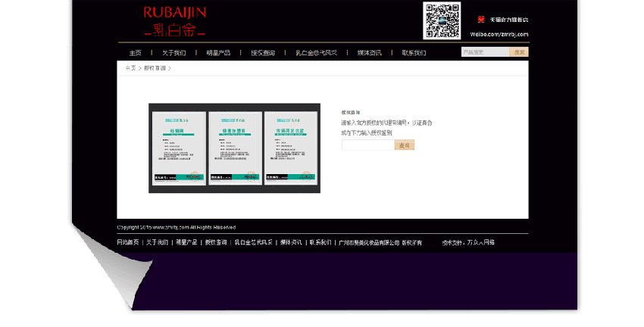Open the Weibo.com/zmrbj.com link
The image size is (644, 327).
499,34
